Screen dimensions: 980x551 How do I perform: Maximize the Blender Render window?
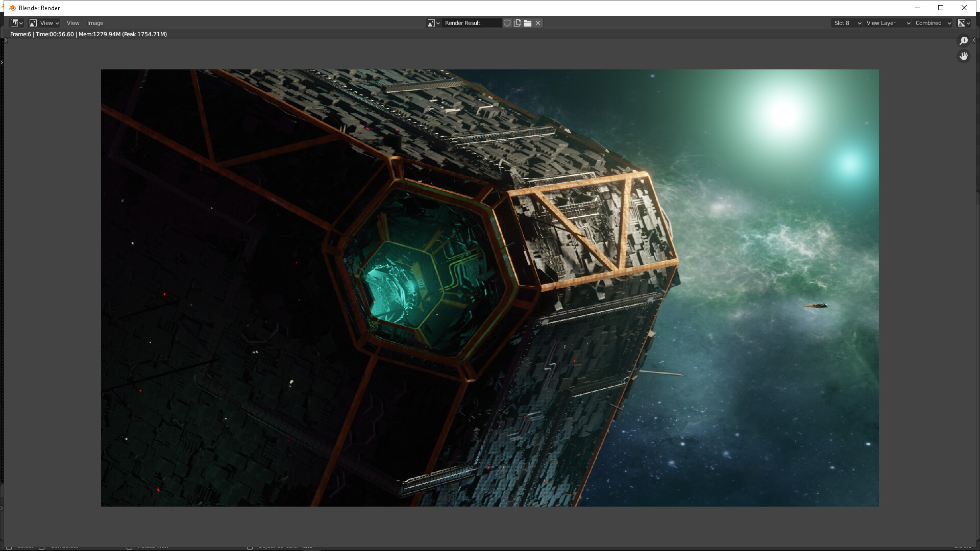[941, 8]
